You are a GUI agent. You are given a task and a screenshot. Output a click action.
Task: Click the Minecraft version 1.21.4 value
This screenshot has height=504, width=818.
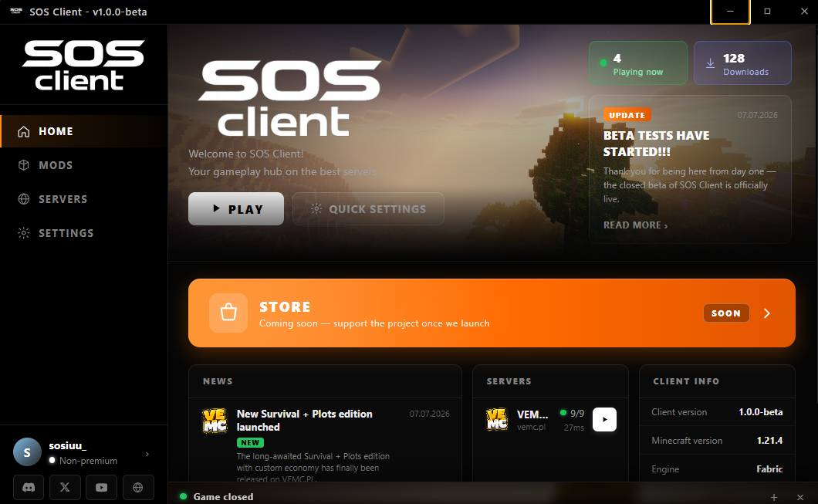tap(769, 441)
